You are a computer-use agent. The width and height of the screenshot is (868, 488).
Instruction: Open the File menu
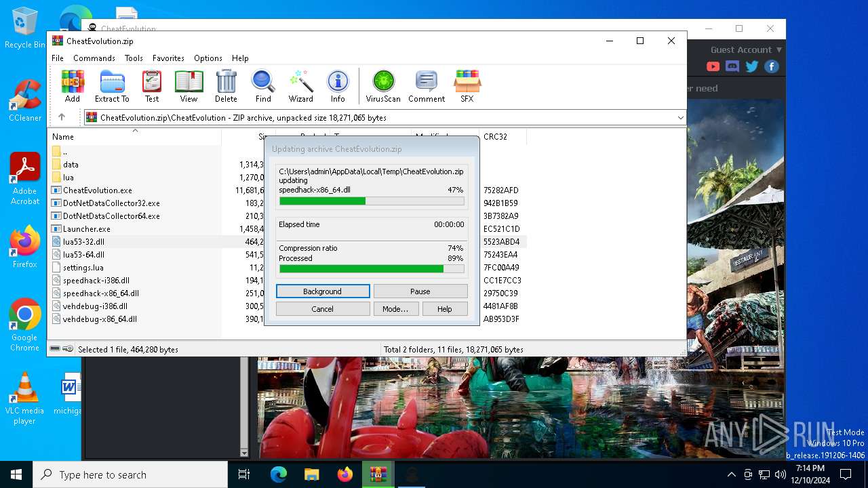click(x=58, y=58)
